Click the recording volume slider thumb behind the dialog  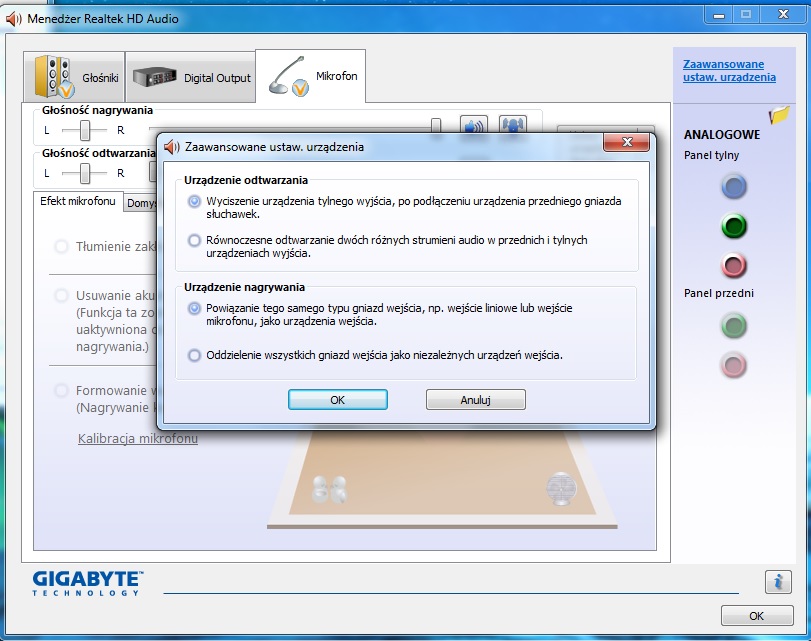[436, 125]
